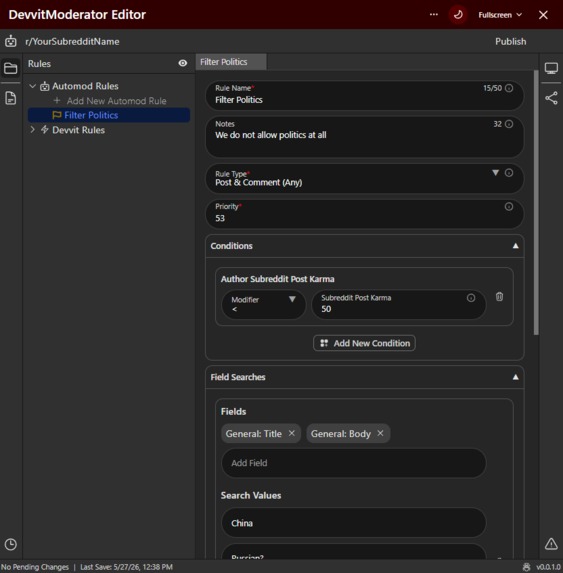563x573 pixels.
Task: Click the Rule Name input field
Action: (364, 95)
